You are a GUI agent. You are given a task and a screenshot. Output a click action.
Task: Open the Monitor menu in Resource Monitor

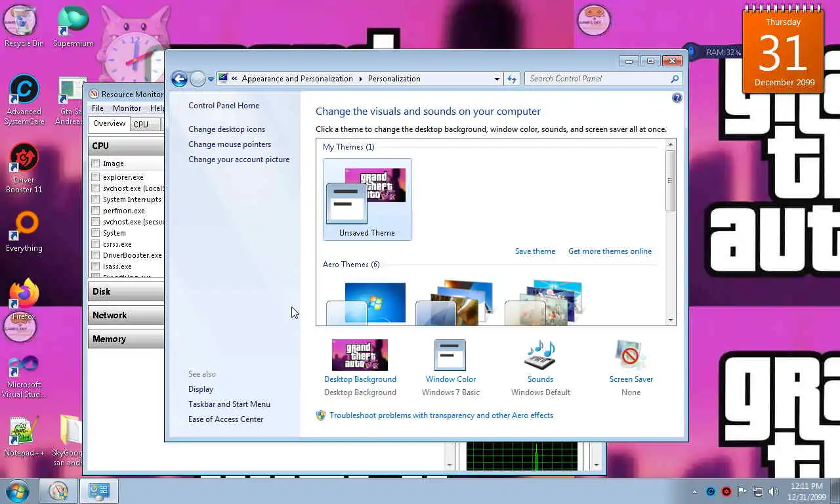[127, 108]
